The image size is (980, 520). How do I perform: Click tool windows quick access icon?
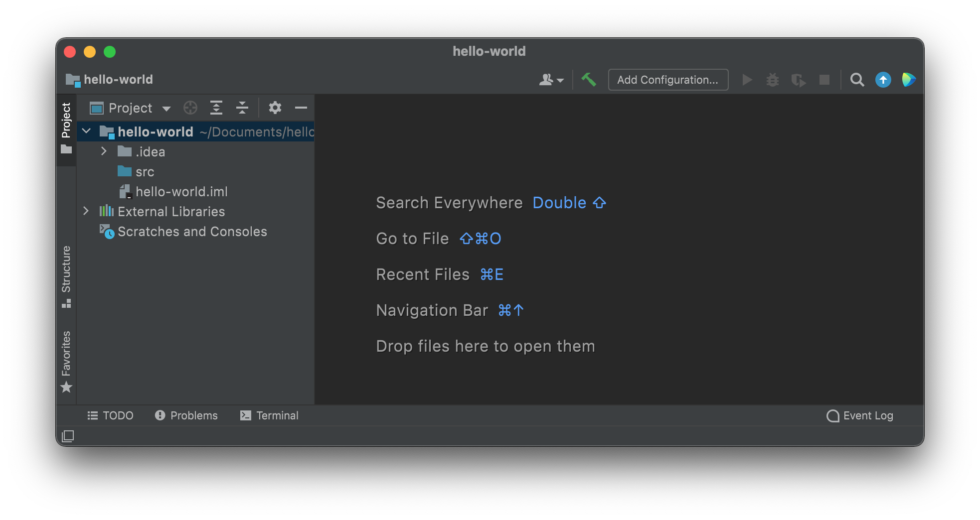pos(68,436)
